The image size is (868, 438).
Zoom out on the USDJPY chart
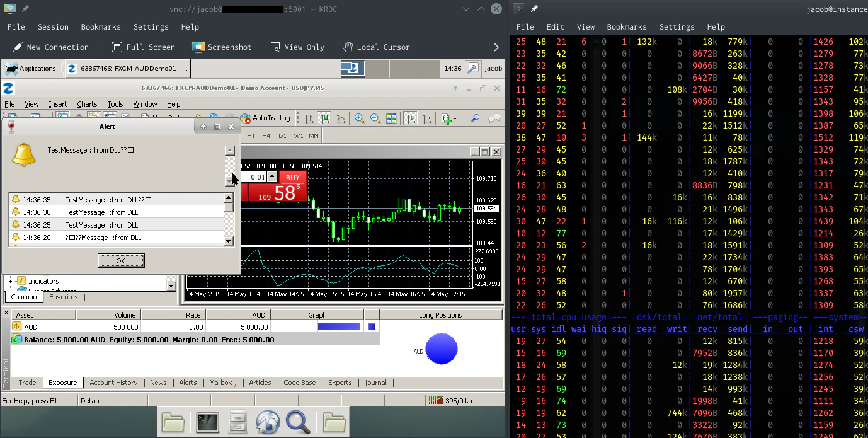[375, 118]
